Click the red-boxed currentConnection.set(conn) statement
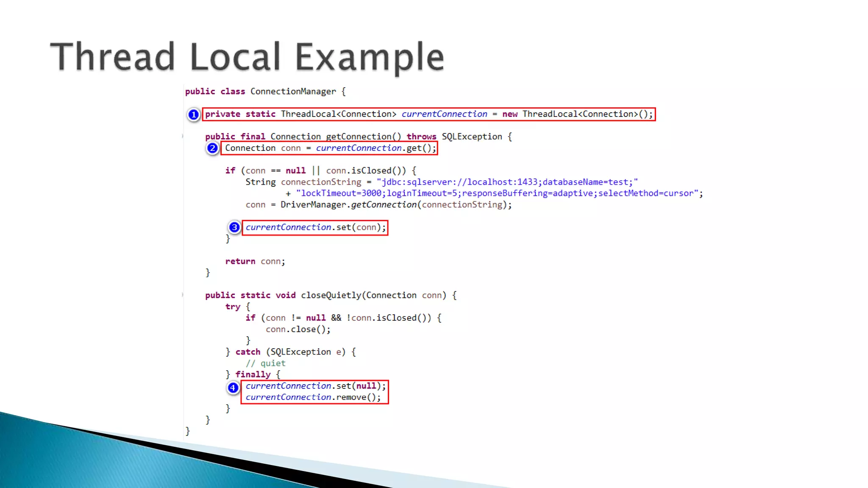868x488 pixels. [x=315, y=227]
